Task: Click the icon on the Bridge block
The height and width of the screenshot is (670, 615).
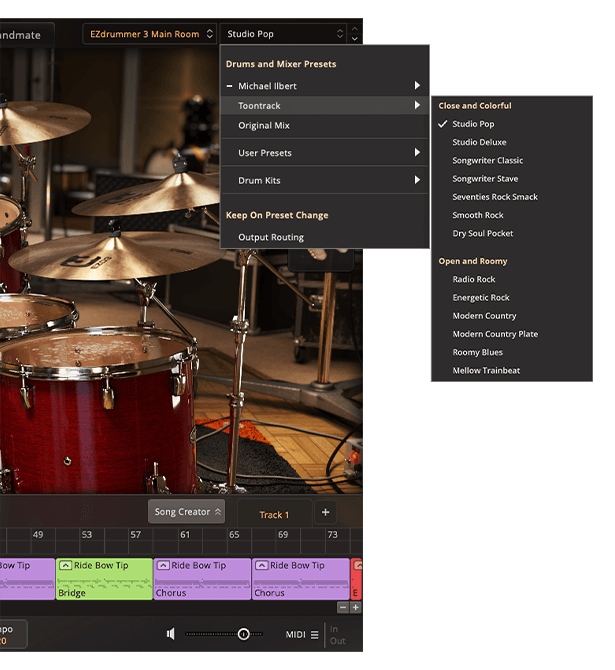Action: point(66,565)
